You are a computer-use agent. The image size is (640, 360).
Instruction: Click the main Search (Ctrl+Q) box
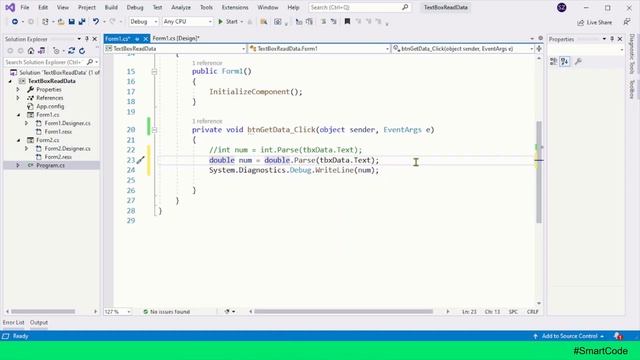coord(360,7)
